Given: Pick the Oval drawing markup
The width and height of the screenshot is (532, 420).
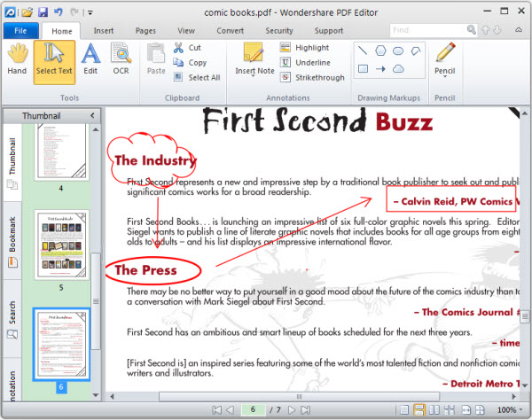Looking at the screenshot, I should click(x=398, y=51).
